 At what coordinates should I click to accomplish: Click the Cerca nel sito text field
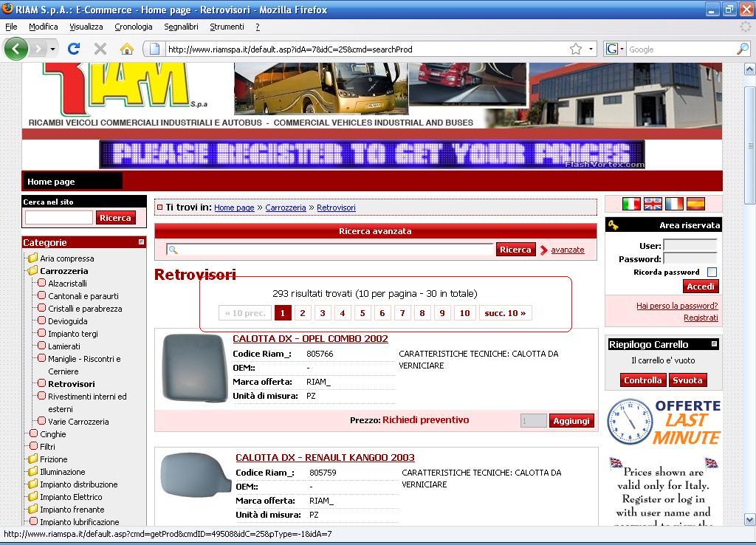[x=59, y=218]
